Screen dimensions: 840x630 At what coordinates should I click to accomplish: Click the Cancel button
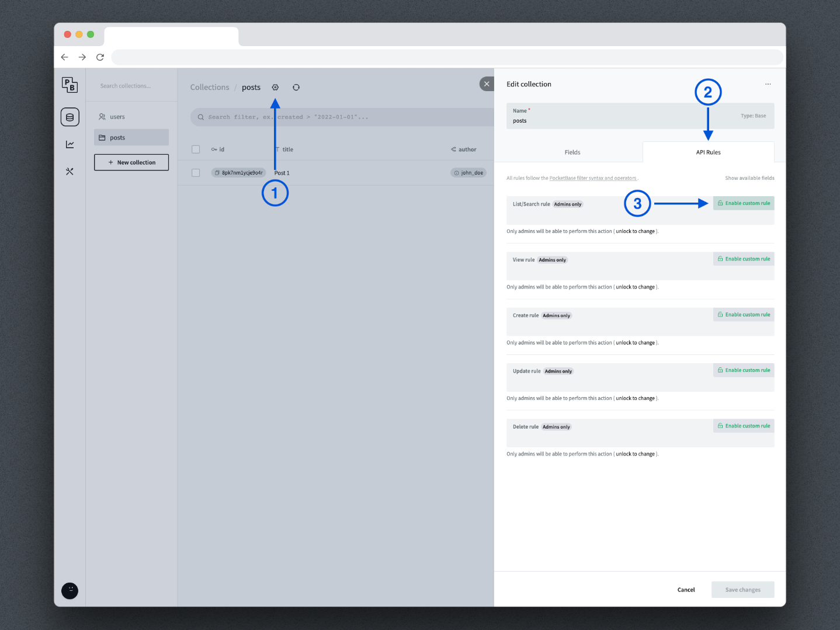click(686, 590)
